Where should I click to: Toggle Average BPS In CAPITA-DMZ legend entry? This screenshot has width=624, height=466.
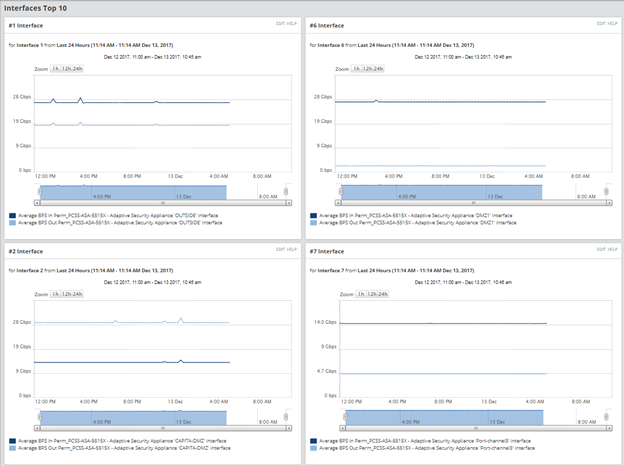[117, 441]
